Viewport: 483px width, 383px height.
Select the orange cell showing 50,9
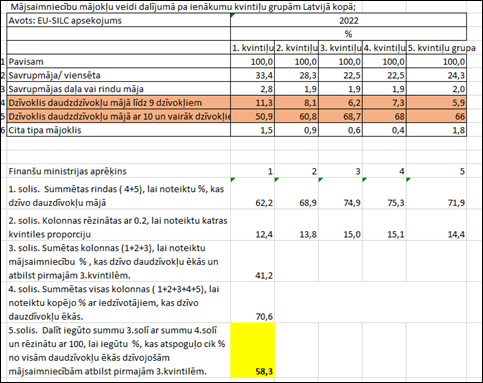[x=252, y=116]
